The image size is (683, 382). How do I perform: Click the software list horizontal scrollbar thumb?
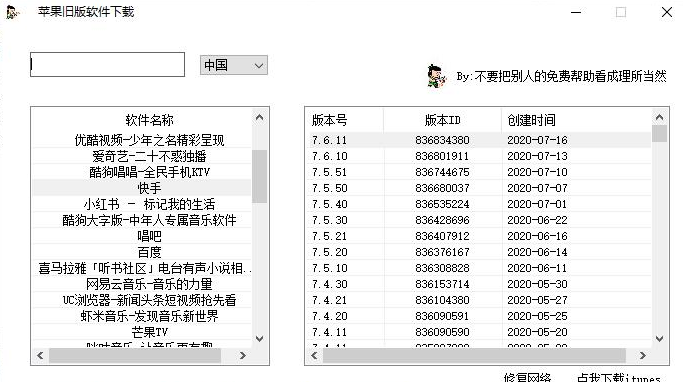coord(135,355)
